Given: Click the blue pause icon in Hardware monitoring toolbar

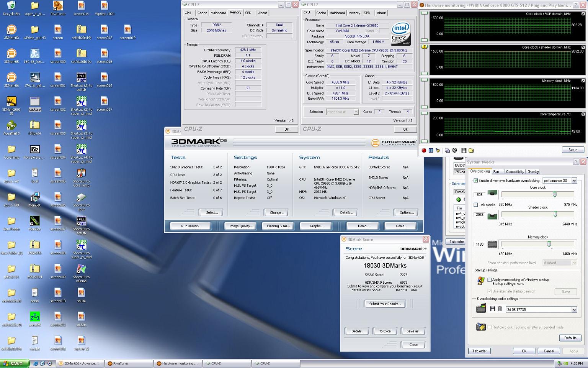Looking at the screenshot, I should click(431, 150).
